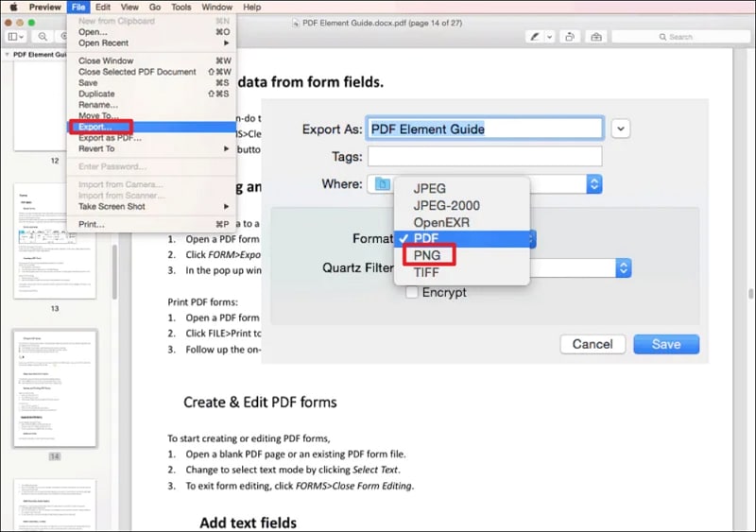Viewport: 756px width, 532px height.
Task: Pick JPEG-2000 in the Format list
Action: [x=461, y=205]
